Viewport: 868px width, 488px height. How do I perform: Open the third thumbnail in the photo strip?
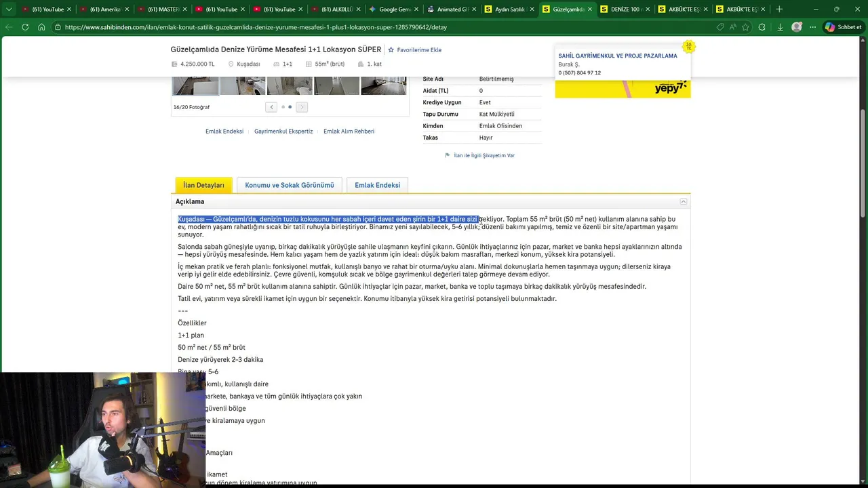coord(290,86)
